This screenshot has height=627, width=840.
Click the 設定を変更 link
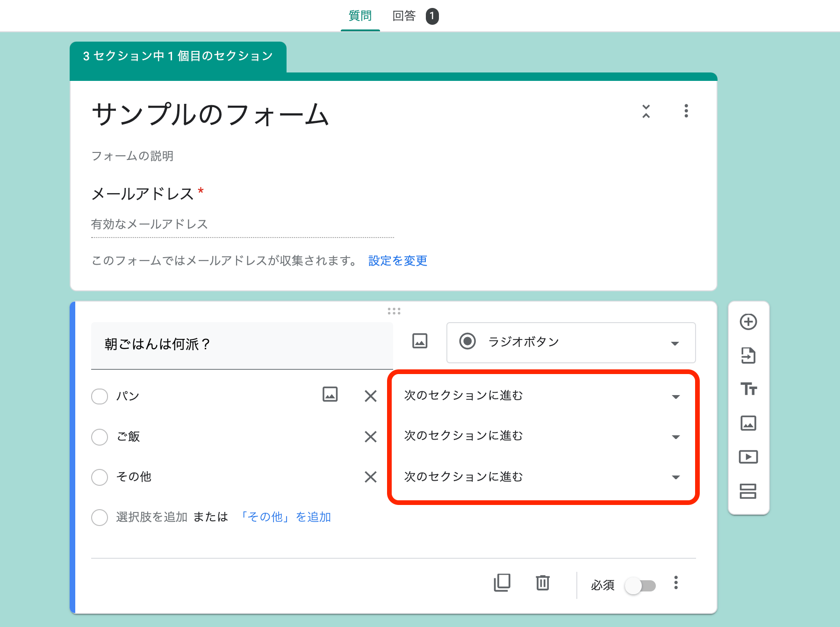point(397,260)
